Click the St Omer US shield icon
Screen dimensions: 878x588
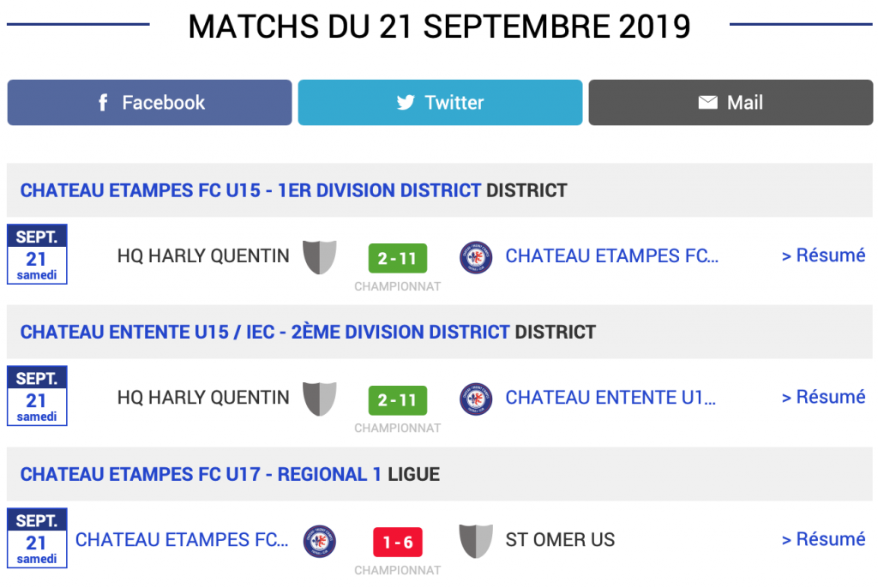click(476, 541)
